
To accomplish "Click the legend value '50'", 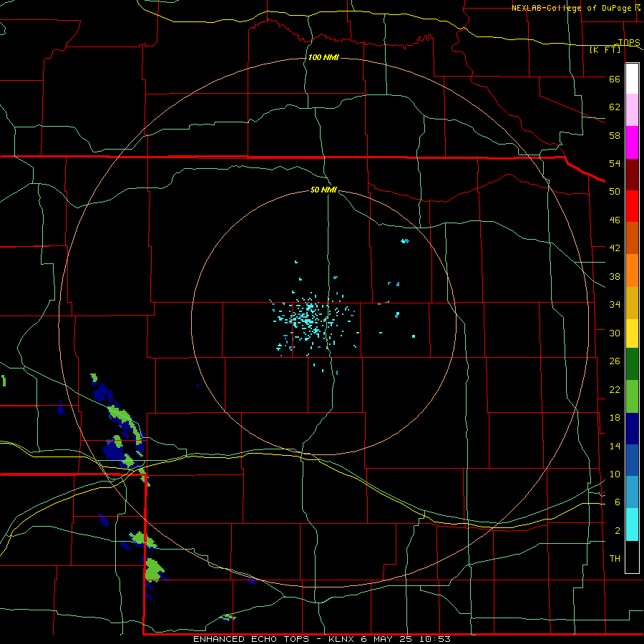I will [x=615, y=191].
